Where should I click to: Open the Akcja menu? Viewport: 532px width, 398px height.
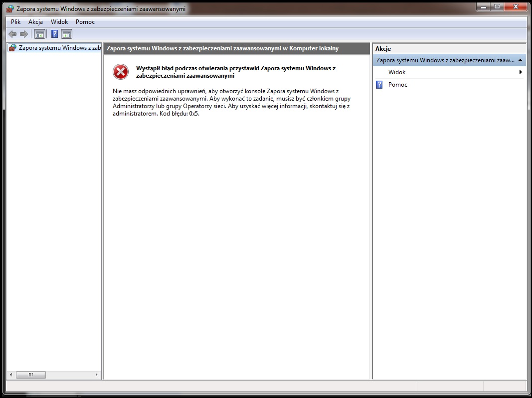tap(35, 22)
